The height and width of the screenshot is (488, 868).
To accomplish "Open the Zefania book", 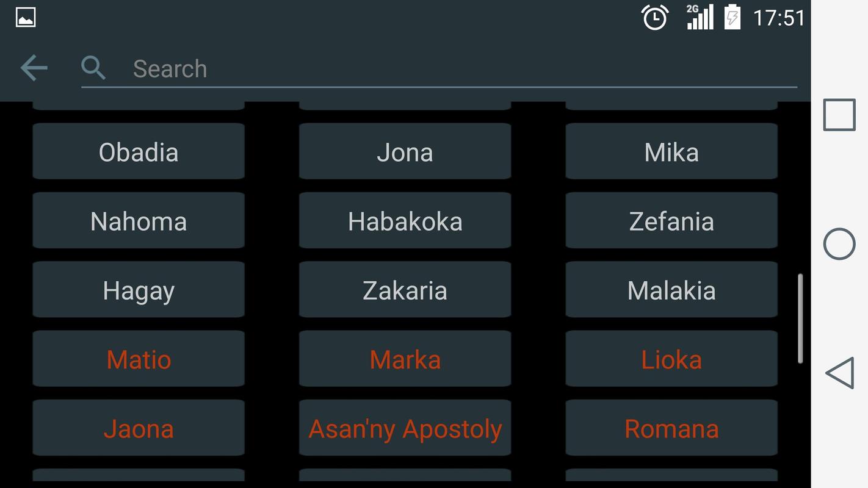I will [671, 221].
